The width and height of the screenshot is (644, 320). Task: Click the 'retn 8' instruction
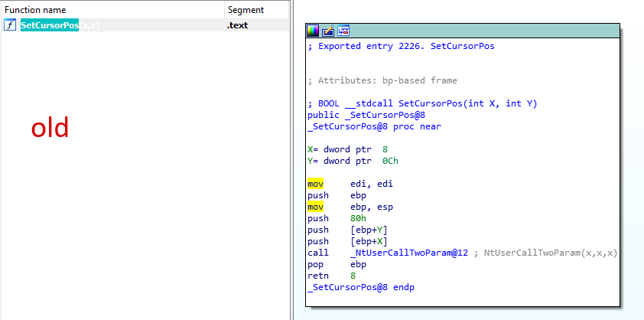(x=327, y=276)
